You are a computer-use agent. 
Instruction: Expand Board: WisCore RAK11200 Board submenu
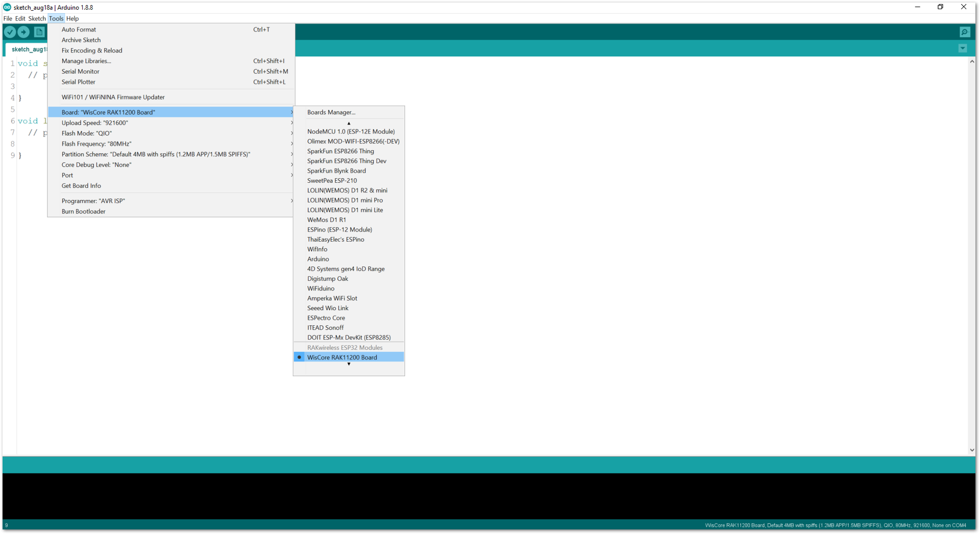click(x=171, y=112)
